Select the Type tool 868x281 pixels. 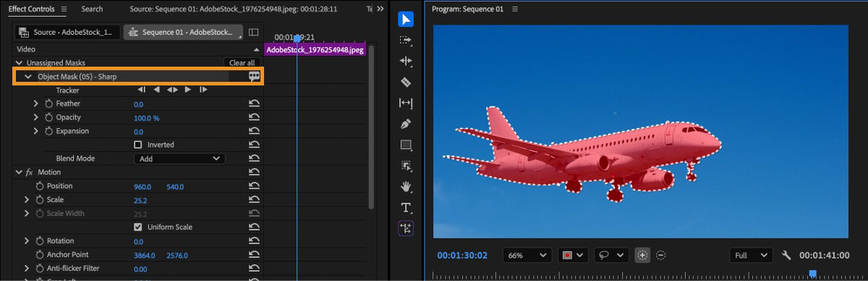coord(406,208)
